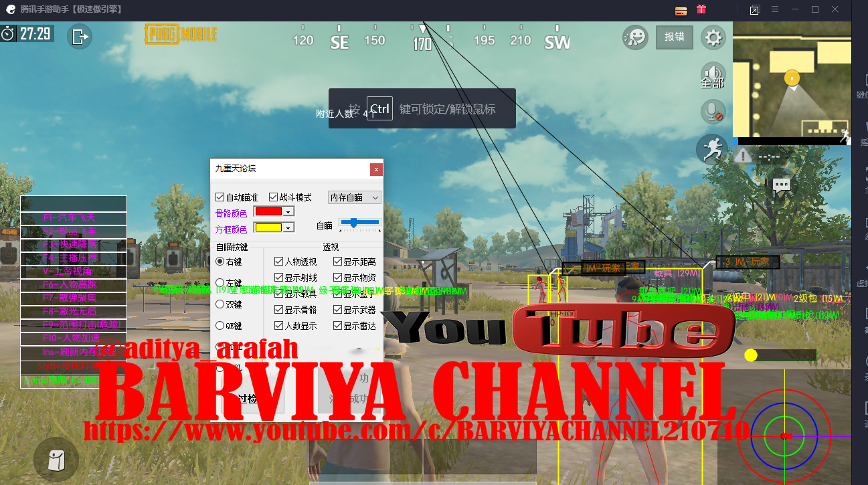Toggle 显示雷达 checkbox
The width and height of the screenshot is (868, 485).
(338, 326)
